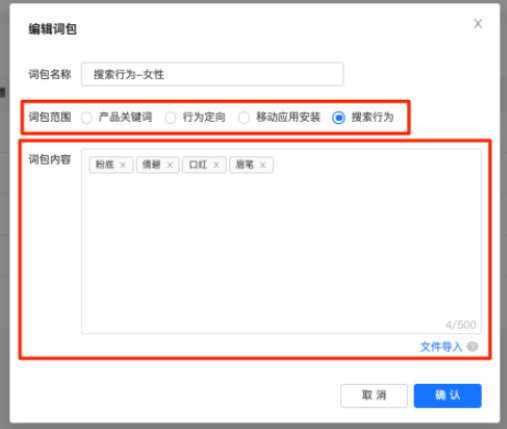Choose the 移动应用安装 radio option

(x=244, y=118)
